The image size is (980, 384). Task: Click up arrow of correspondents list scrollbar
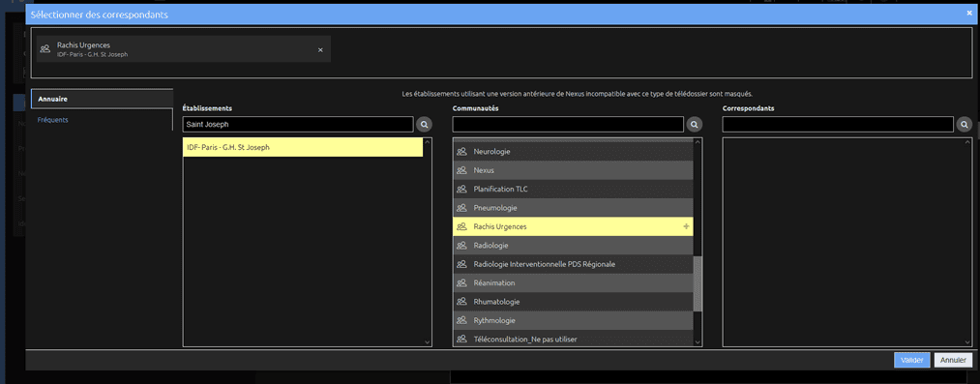(x=967, y=142)
